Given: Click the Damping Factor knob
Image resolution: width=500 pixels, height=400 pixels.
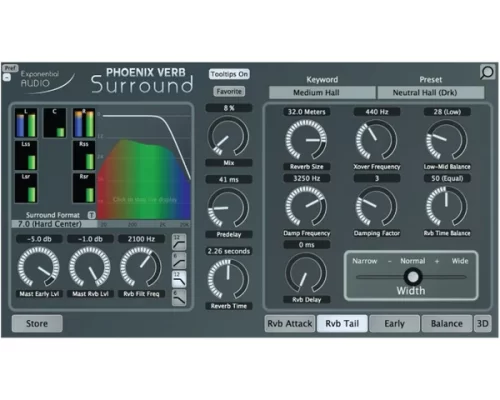Looking at the screenshot, I should [x=376, y=206].
